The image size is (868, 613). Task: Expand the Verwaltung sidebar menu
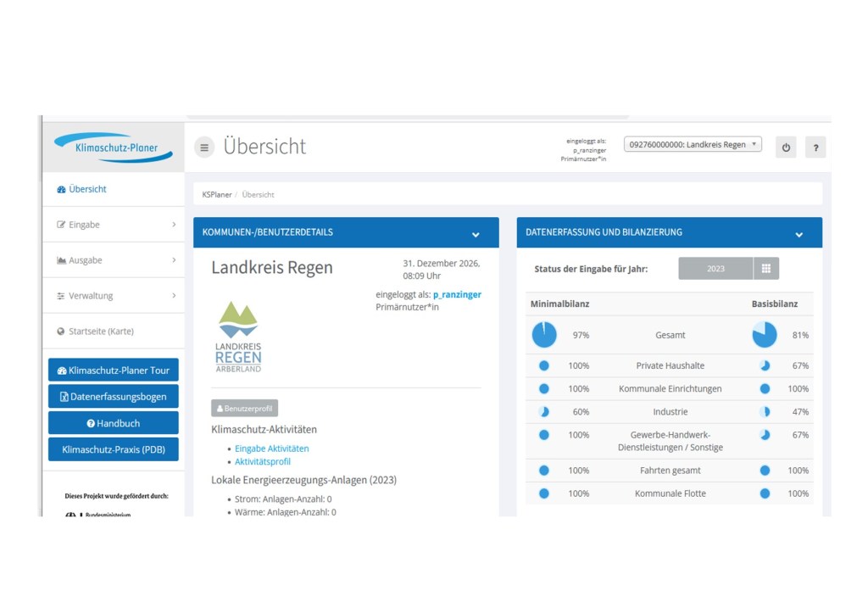tap(113, 296)
